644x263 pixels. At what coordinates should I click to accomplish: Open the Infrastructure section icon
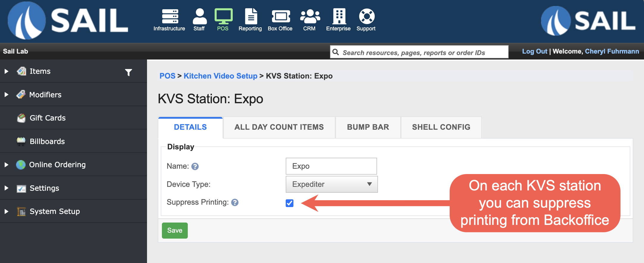[170, 16]
